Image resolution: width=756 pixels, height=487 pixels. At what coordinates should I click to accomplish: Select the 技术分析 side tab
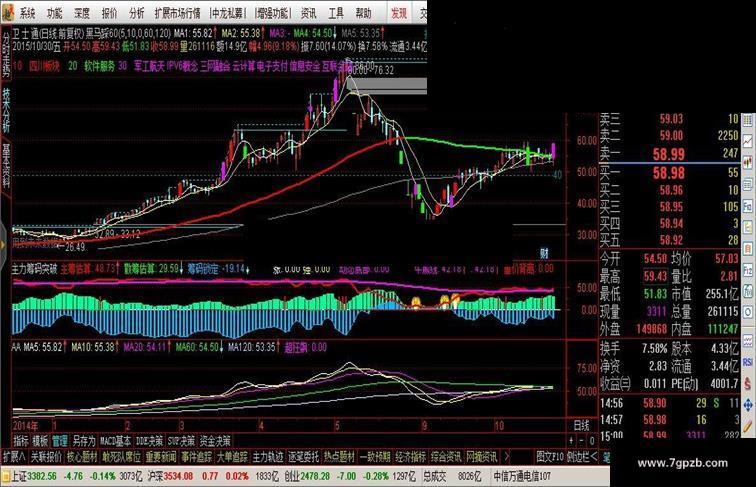coord(6,110)
